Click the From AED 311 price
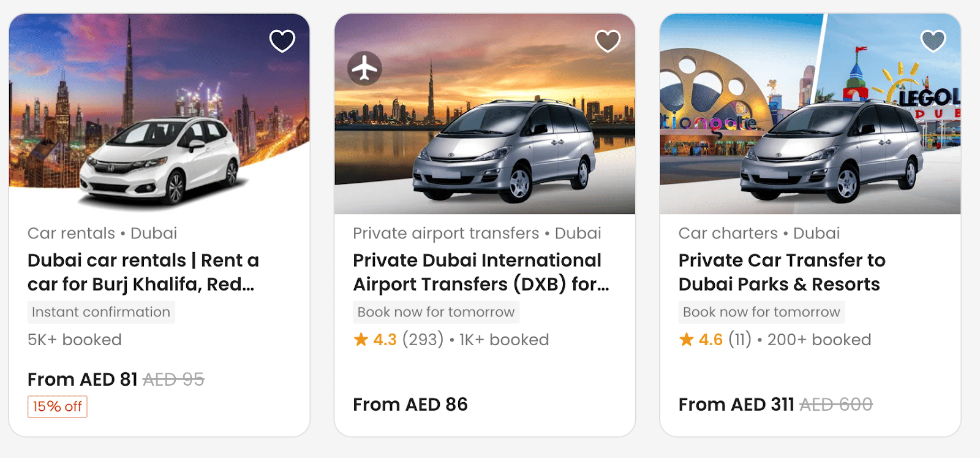 (x=736, y=405)
